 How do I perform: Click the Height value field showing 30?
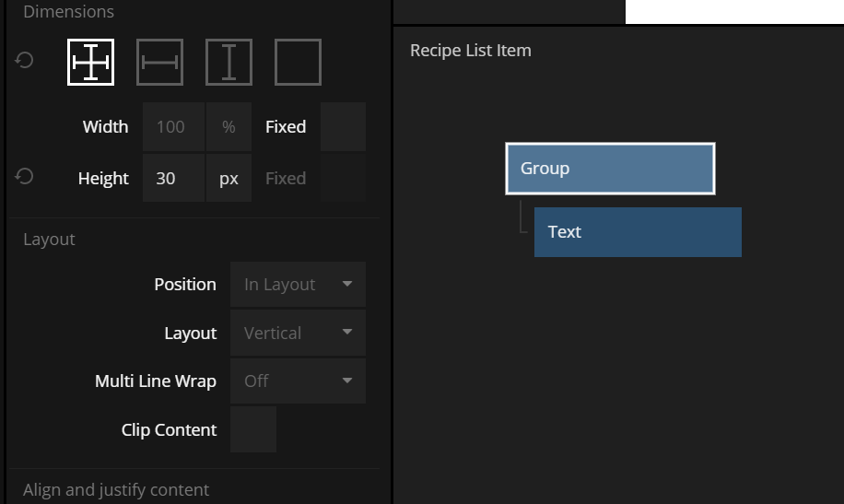coord(173,179)
